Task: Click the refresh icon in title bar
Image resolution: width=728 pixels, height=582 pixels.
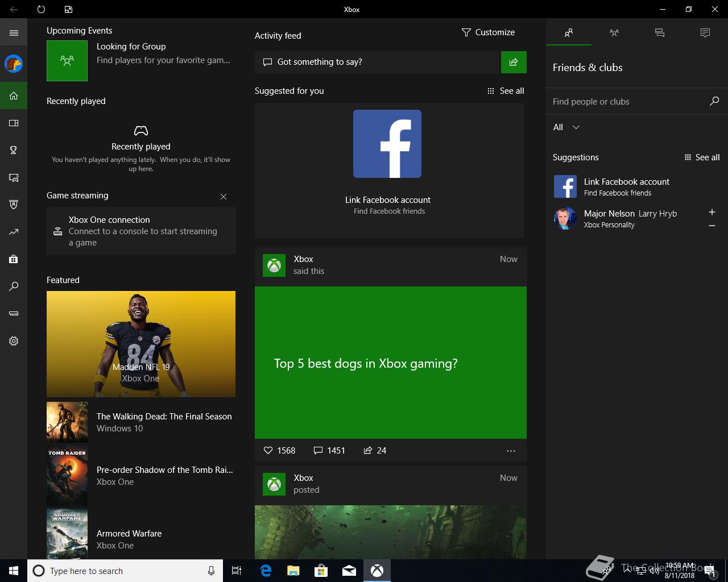Action: [x=41, y=9]
